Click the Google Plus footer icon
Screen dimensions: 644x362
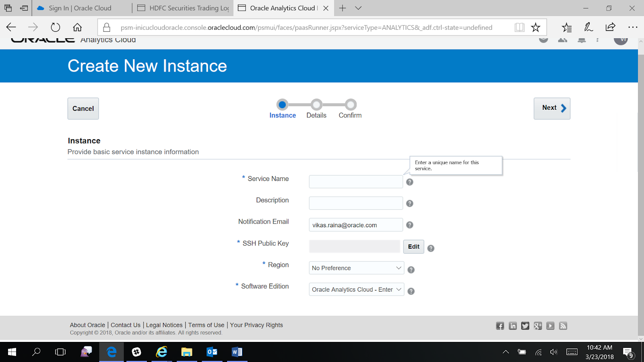(538, 326)
